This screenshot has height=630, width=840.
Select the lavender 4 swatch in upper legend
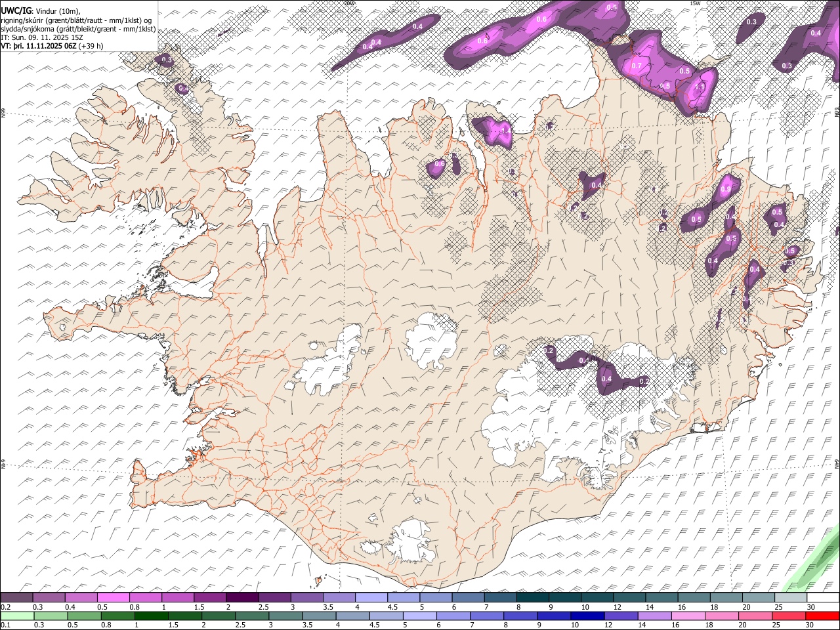point(371,598)
